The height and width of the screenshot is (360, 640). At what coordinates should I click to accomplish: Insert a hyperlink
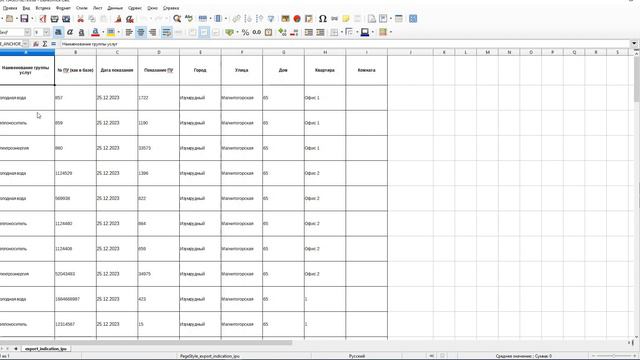[x=335, y=19]
